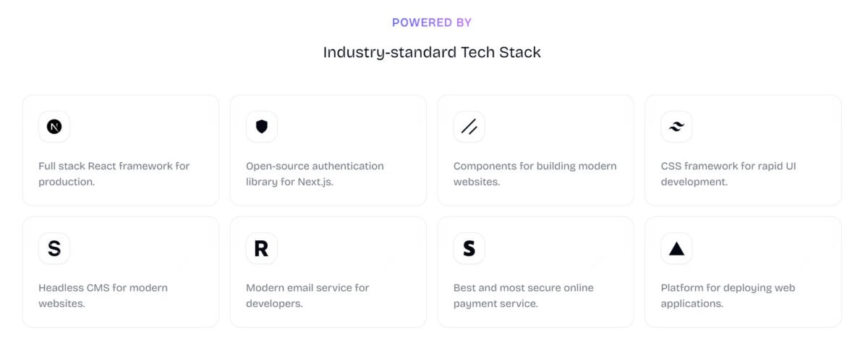Click 'Open-source authentication library for Next.js' text

point(315,174)
